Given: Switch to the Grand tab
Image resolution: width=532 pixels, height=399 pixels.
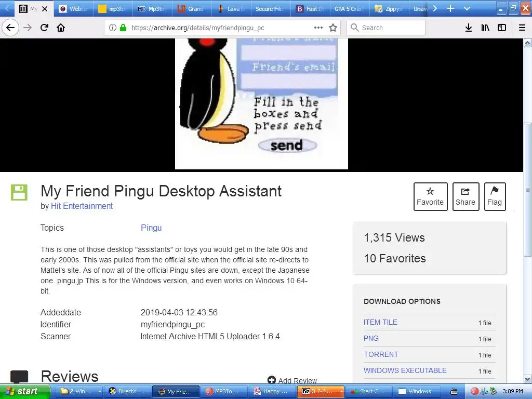Looking at the screenshot, I should [x=191, y=9].
